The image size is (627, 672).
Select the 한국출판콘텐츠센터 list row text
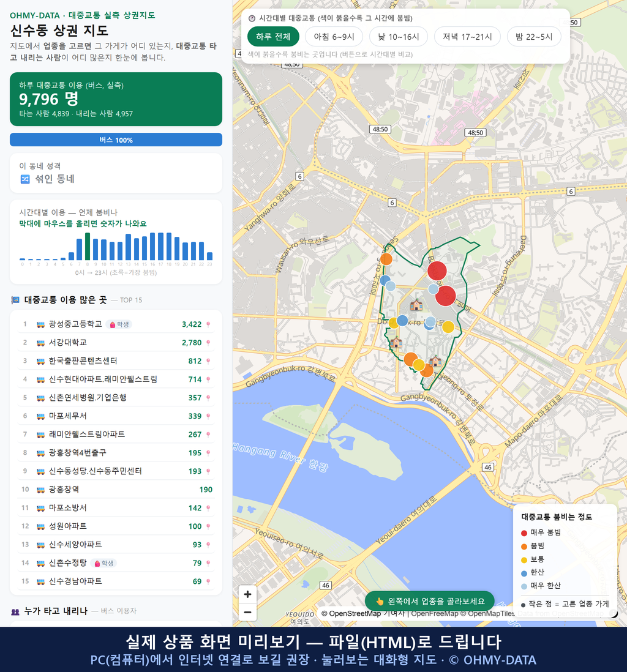point(83,361)
